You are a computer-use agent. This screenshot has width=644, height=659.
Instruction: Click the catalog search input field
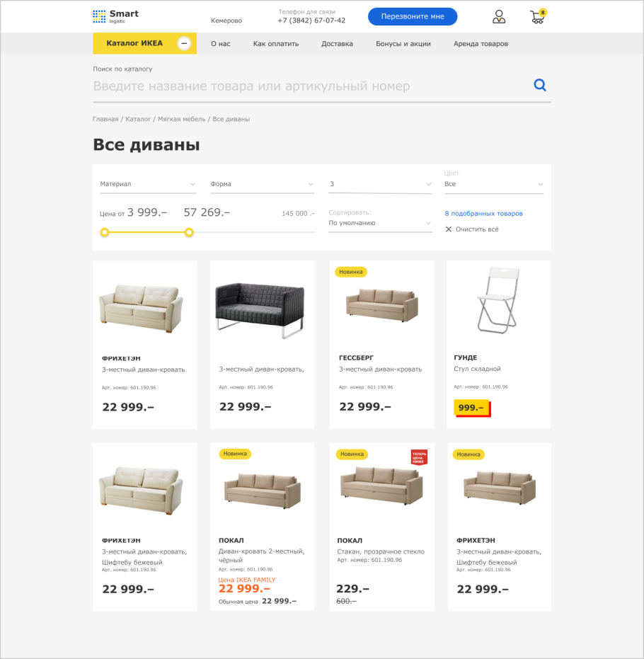[311, 86]
